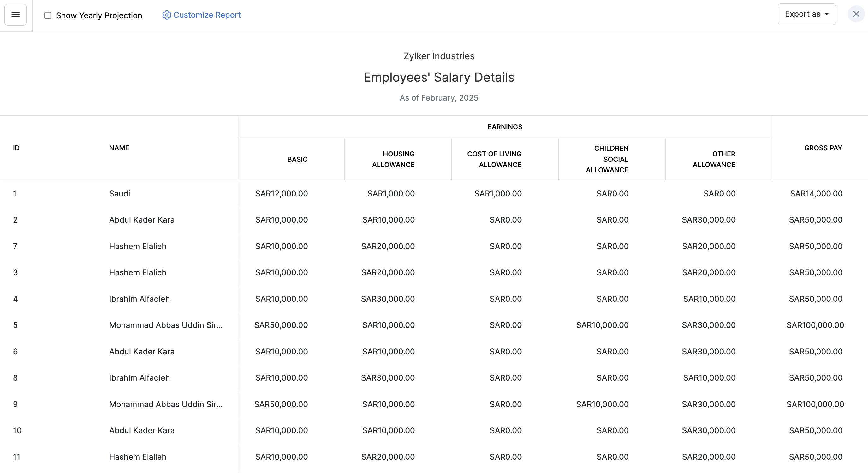Click the GROSS PAY column header
Image resolution: width=868 pixels, height=473 pixels.
pyautogui.click(x=823, y=148)
